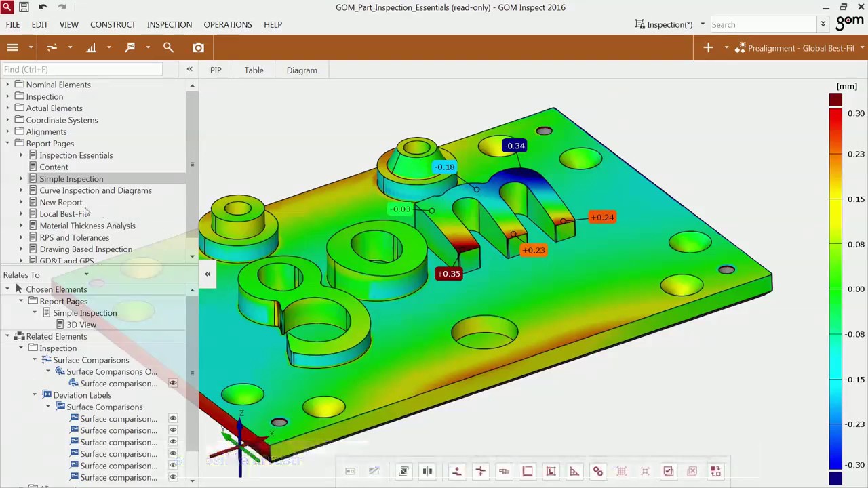Click the Save icon in the title bar
Screen dimensions: 868x488
(x=23, y=7)
